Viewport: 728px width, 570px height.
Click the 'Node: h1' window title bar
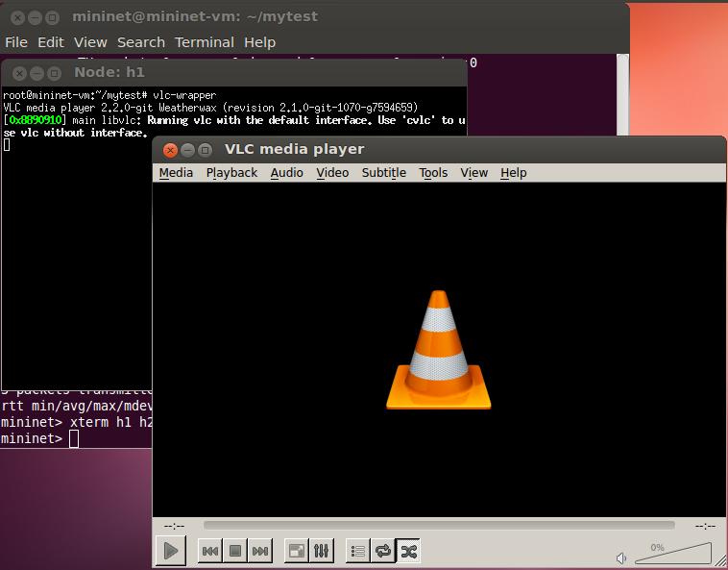coord(234,73)
